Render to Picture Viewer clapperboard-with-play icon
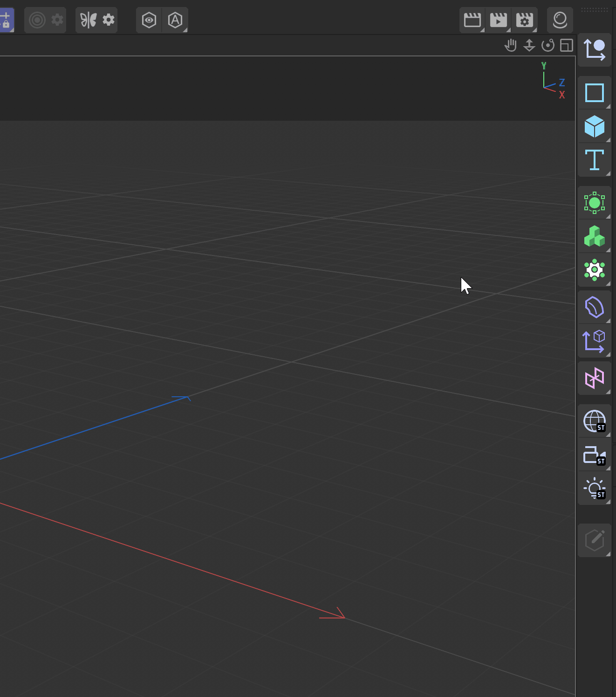Screen dimensions: 616x697 pos(499,20)
